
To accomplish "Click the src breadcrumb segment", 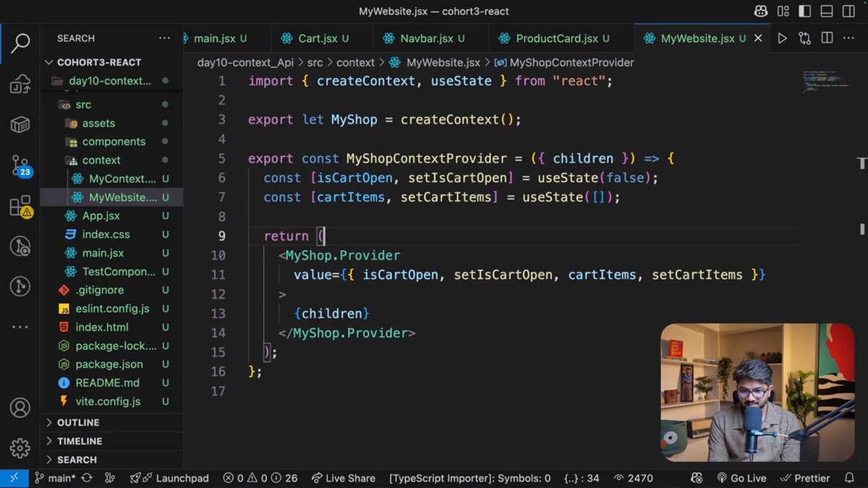I will [315, 63].
